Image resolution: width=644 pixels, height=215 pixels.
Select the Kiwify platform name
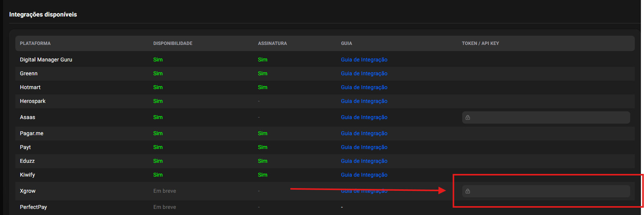(27, 175)
